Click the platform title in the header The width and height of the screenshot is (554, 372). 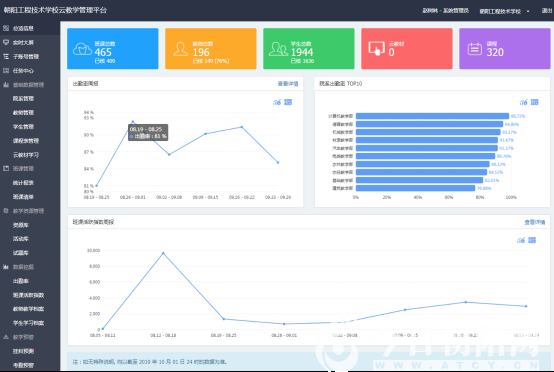[55, 10]
